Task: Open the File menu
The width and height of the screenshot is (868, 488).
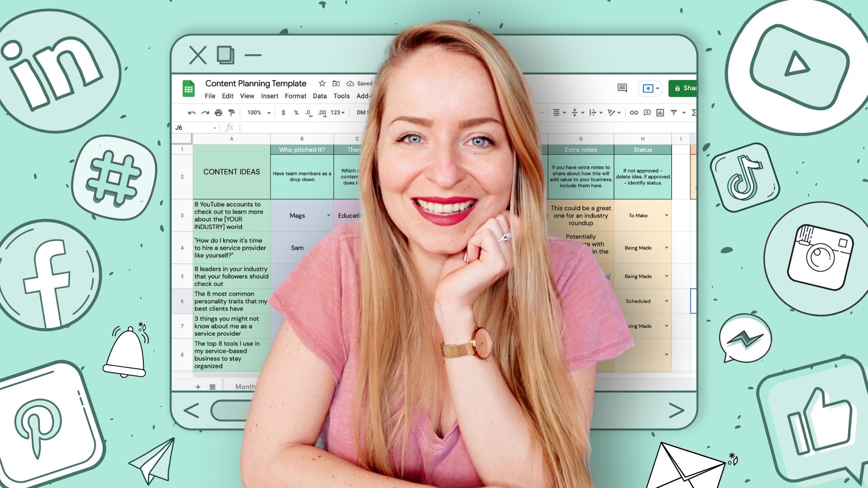Action: click(x=209, y=96)
